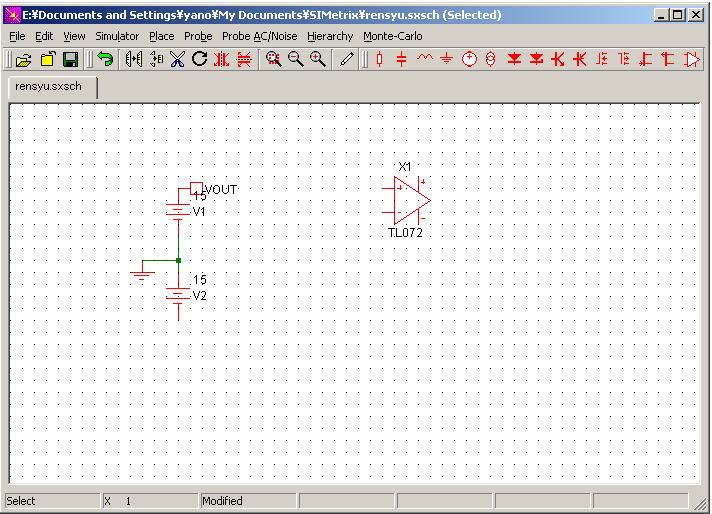Select the VOUT terminal box
This screenshot has height=514, width=712.
tap(196, 188)
